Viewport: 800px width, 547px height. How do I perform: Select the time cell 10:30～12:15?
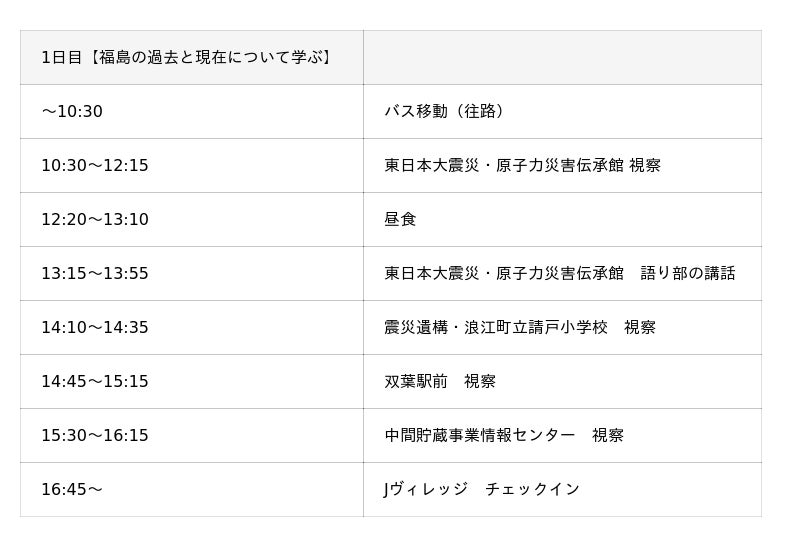tap(192, 165)
